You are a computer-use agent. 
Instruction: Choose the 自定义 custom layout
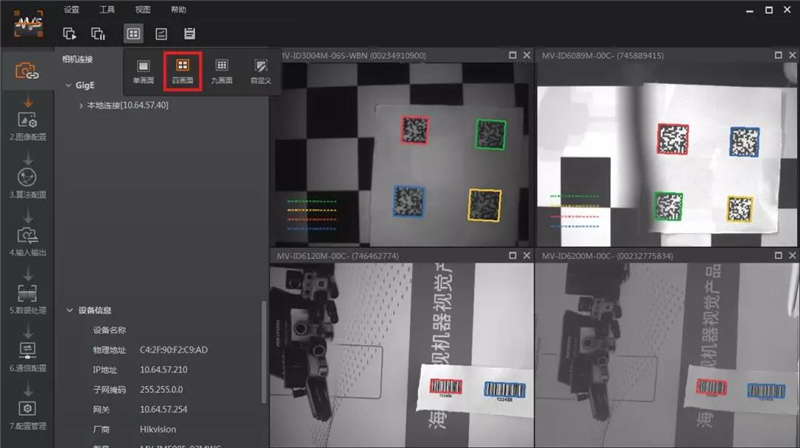pos(260,70)
